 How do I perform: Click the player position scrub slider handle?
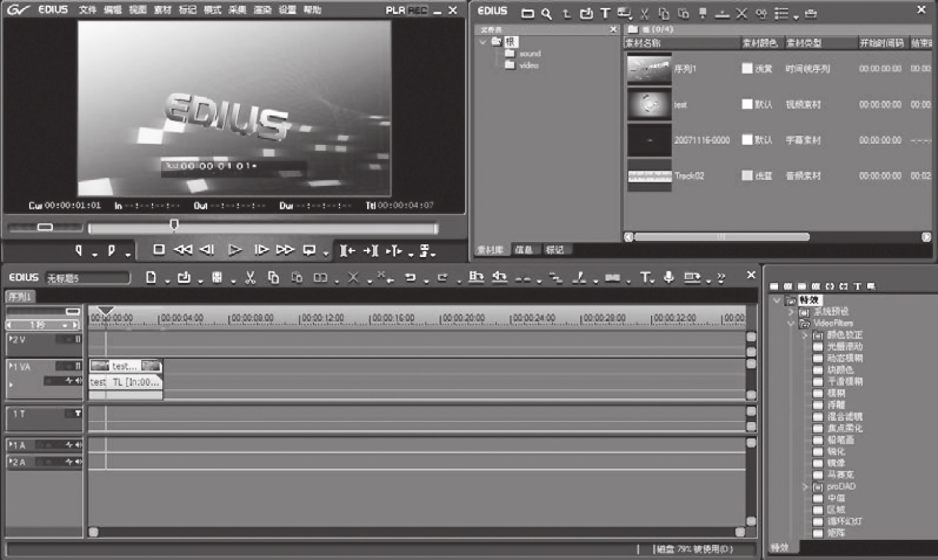pos(174,225)
